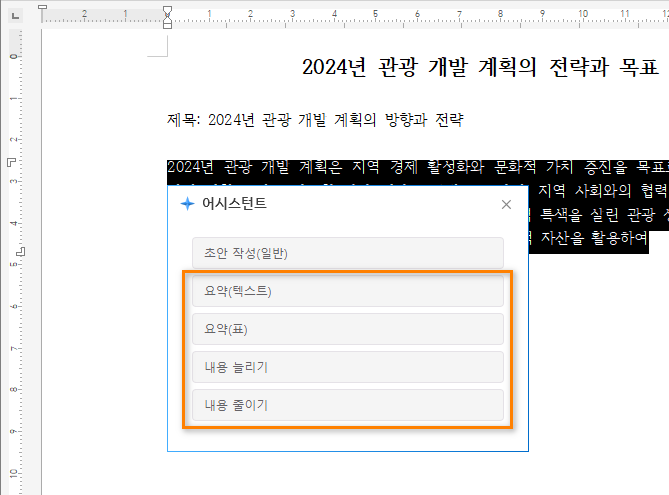The image size is (669, 495).
Task: Close the 어시스턴트 dialog
Action: (506, 205)
